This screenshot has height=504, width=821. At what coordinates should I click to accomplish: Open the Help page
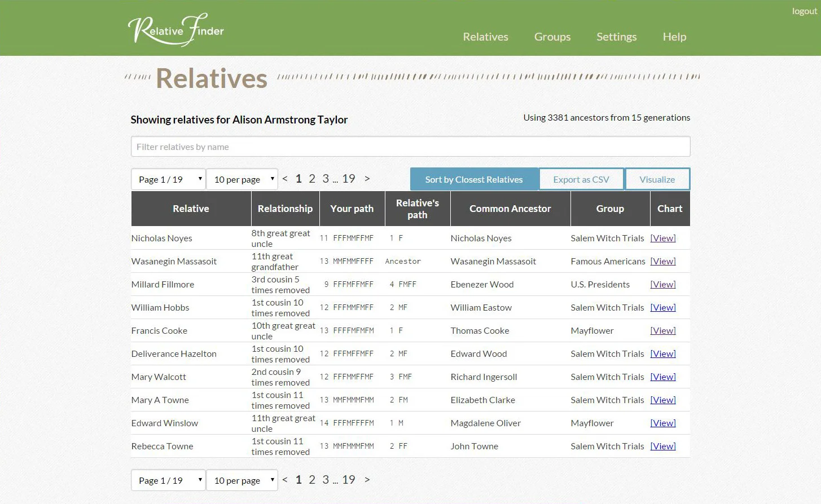pos(674,37)
